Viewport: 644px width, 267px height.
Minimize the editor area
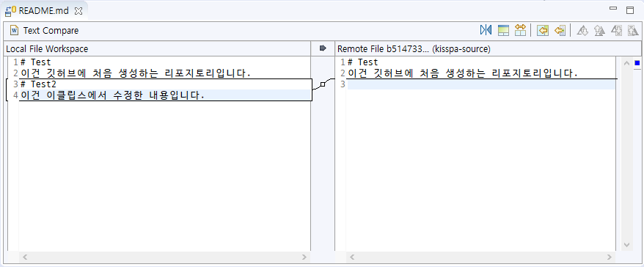point(614,9)
